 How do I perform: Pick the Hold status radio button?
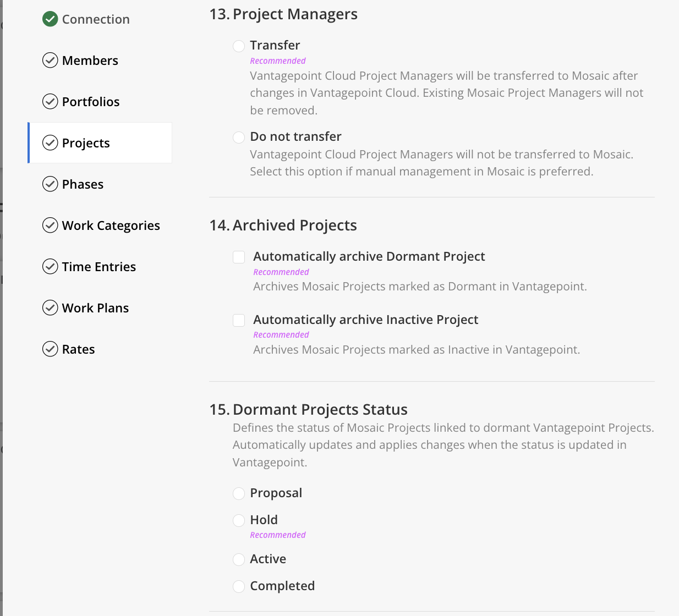pos(239,520)
